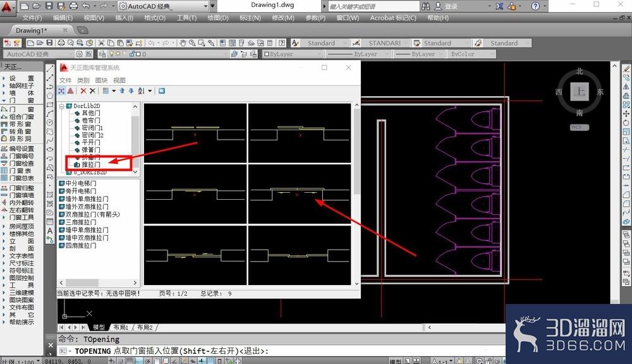Click the move-down arrow icon in library toolbar

131,91
